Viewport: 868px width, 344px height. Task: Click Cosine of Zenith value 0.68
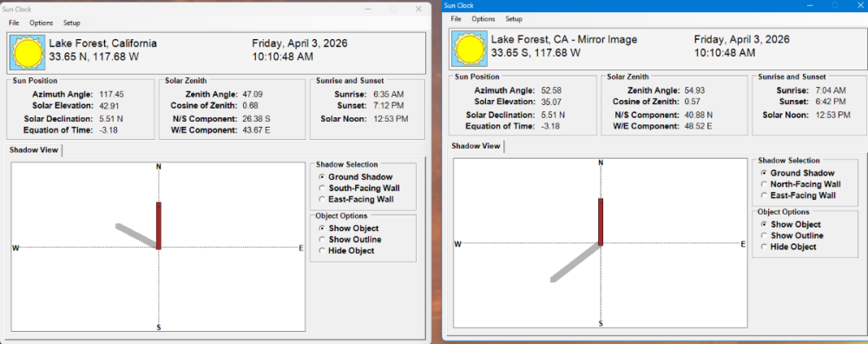coord(250,105)
